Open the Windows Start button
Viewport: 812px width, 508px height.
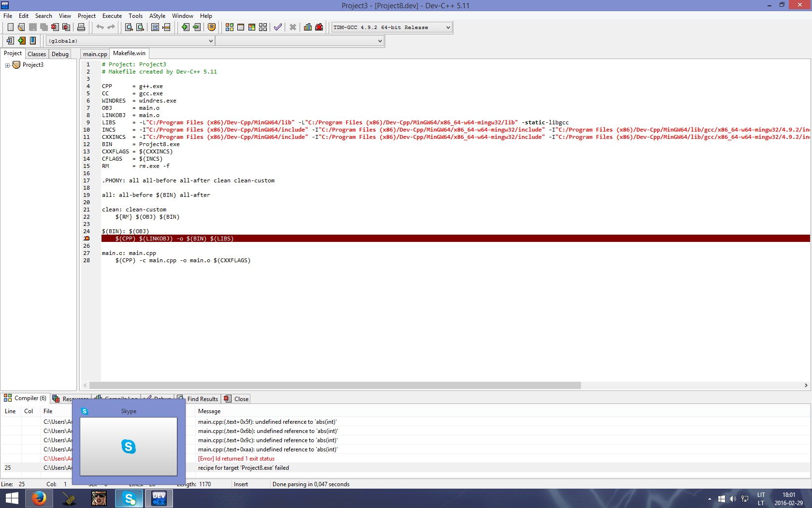12,498
